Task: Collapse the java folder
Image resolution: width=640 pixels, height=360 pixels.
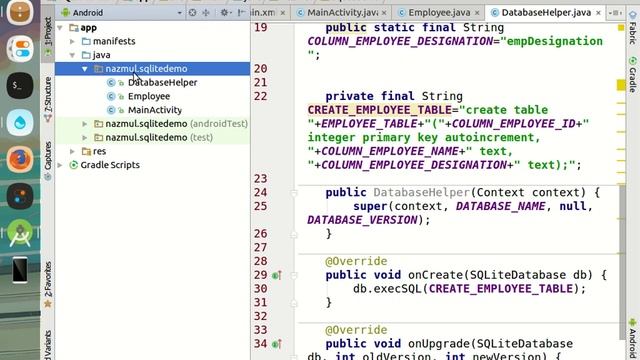Action: click(x=73, y=55)
